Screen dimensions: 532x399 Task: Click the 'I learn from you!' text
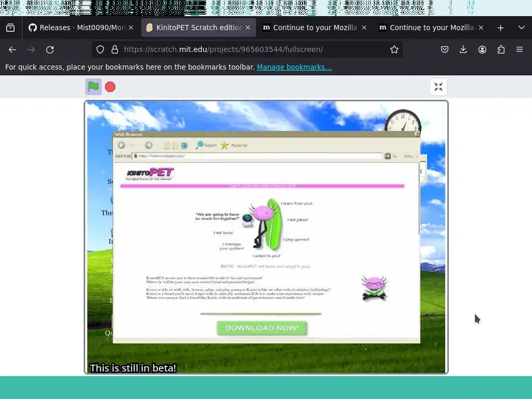(x=297, y=204)
